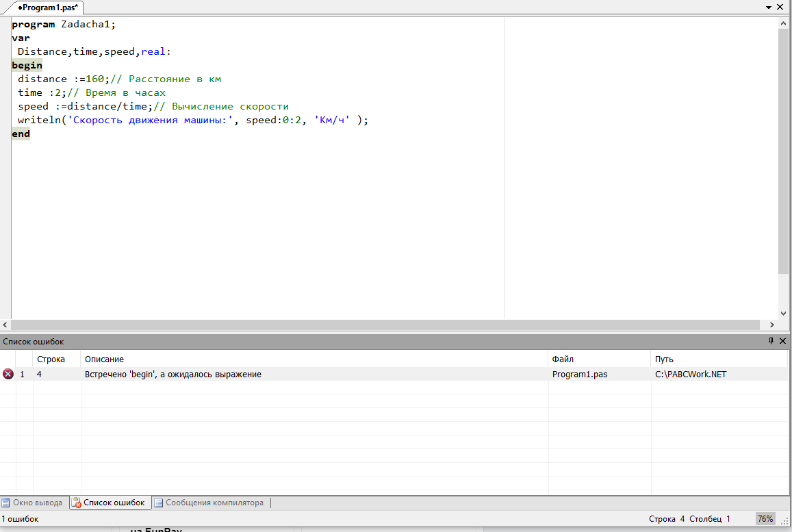The width and height of the screenshot is (792, 532).
Task: Place cursor on 'program Zadacha1;' line
Action: click(64, 24)
